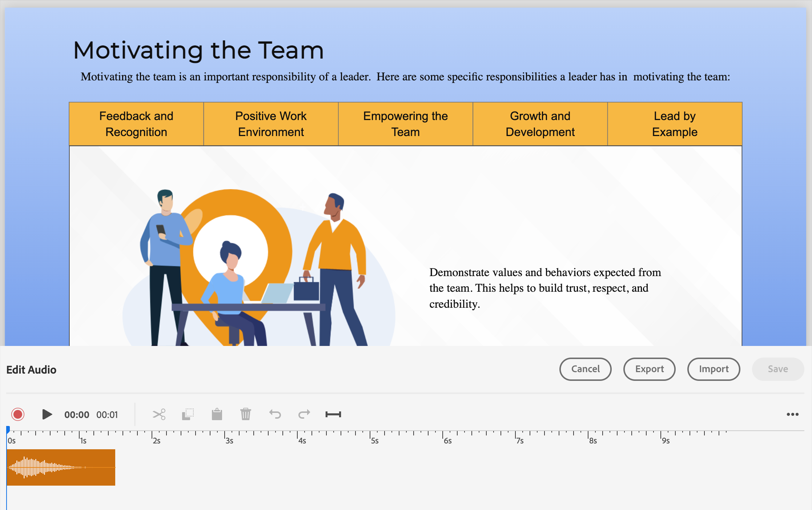Open the three-dots more options menu

[x=792, y=414]
